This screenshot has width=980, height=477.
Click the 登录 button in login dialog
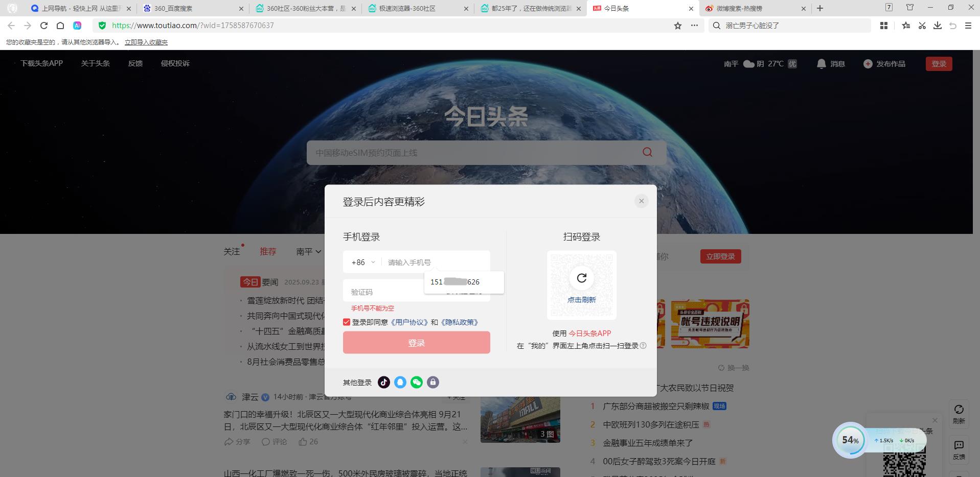[416, 342]
